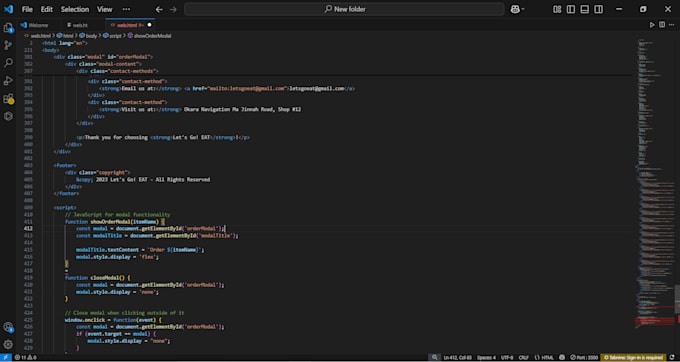The width and height of the screenshot is (680, 362).
Task: Click the window.onclick line of code
Action: click(x=113, y=320)
